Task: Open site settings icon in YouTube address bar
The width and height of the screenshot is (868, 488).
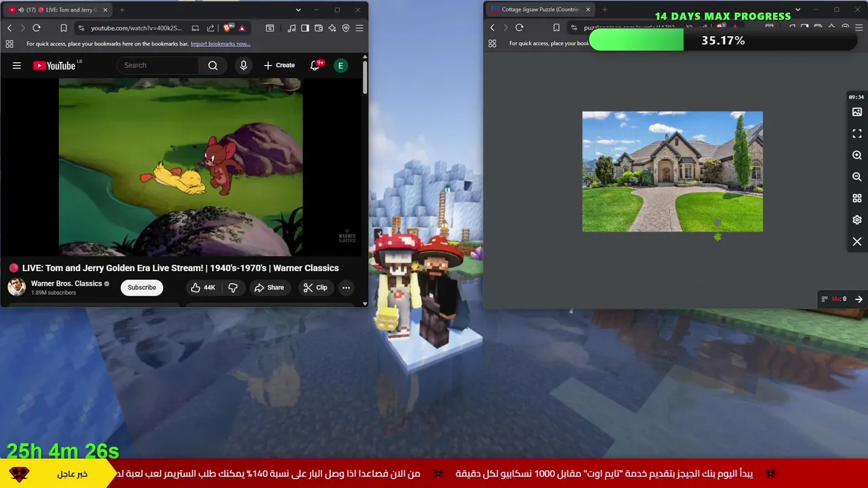Action: tap(81, 28)
